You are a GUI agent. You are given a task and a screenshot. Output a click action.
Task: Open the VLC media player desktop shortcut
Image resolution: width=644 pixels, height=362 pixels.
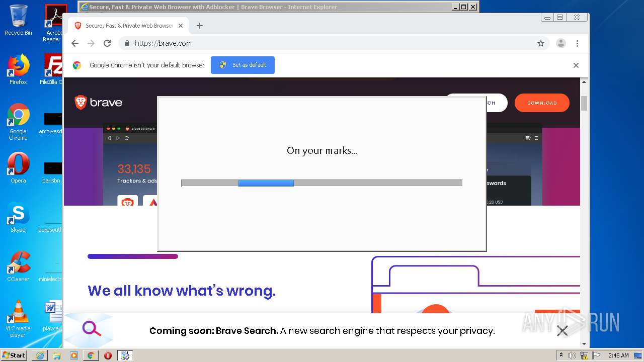pyautogui.click(x=18, y=319)
